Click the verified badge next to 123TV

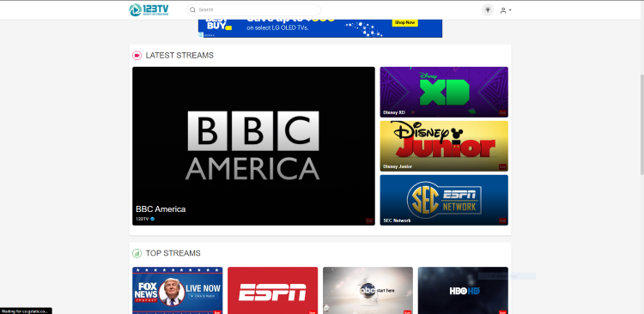152,219
